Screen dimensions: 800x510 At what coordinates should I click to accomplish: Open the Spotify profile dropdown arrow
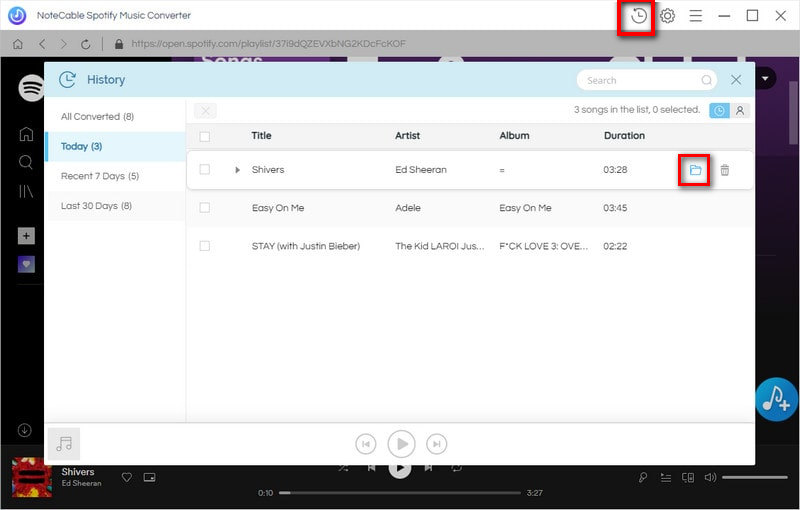[765, 79]
